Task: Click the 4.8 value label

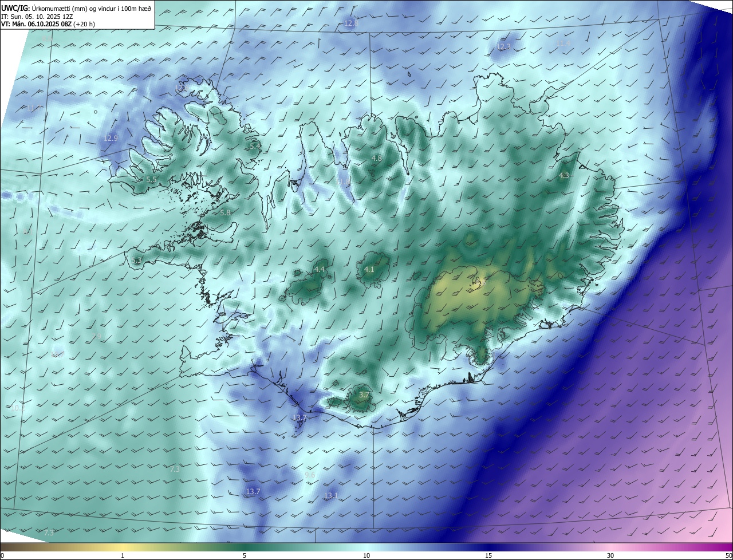Action: point(377,158)
